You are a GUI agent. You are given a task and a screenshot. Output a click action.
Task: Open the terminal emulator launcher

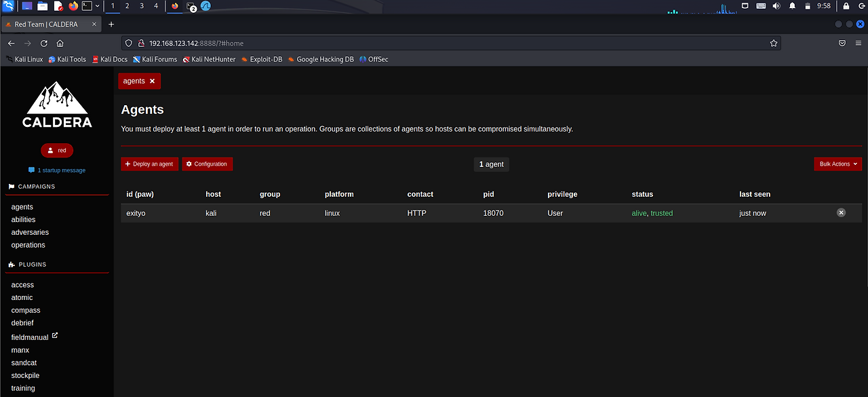(87, 6)
